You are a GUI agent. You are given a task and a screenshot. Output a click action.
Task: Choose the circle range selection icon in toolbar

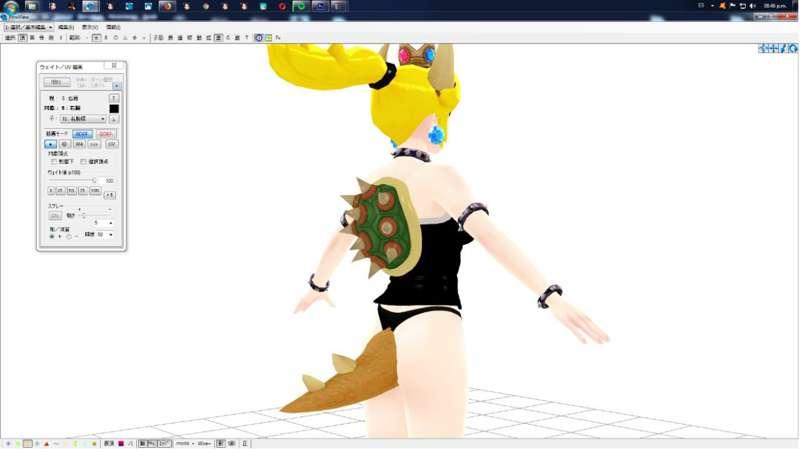[116, 38]
